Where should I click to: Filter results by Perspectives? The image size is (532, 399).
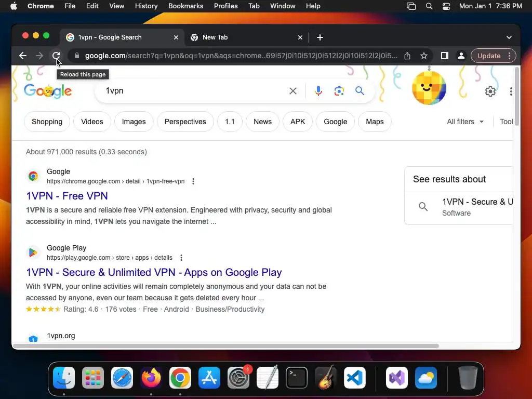pos(185,122)
